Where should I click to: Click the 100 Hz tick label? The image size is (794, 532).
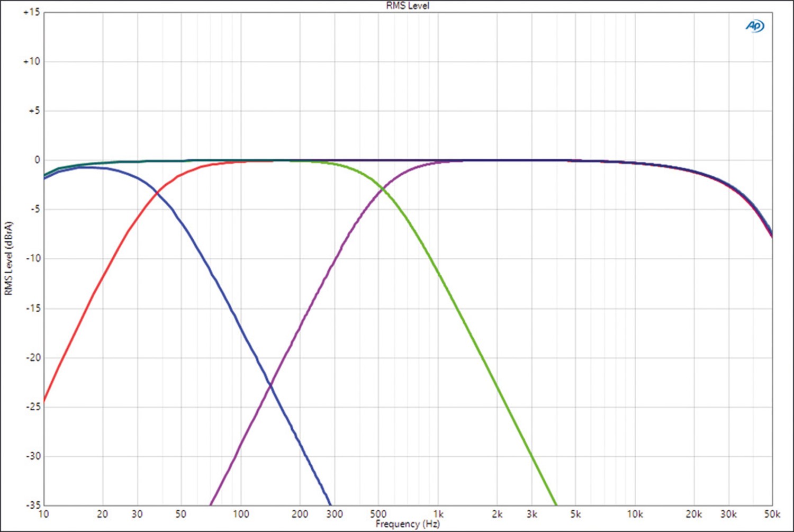point(241,514)
